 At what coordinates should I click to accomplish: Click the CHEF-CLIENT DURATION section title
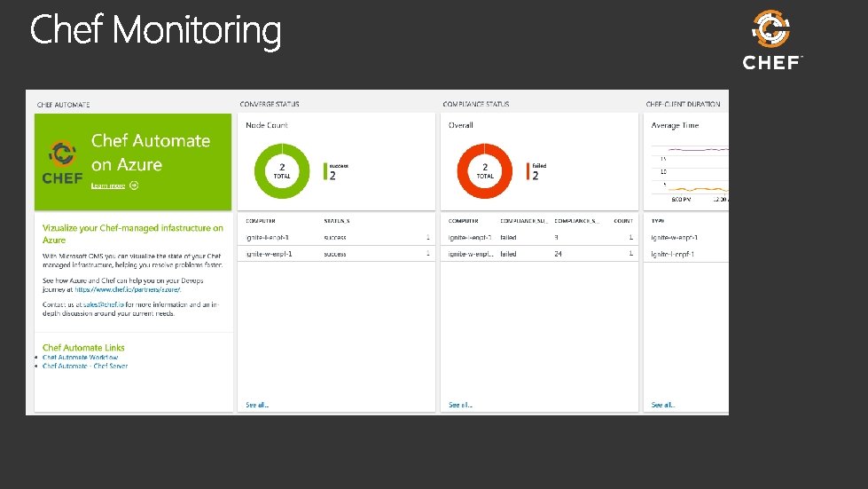(x=683, y=104)
